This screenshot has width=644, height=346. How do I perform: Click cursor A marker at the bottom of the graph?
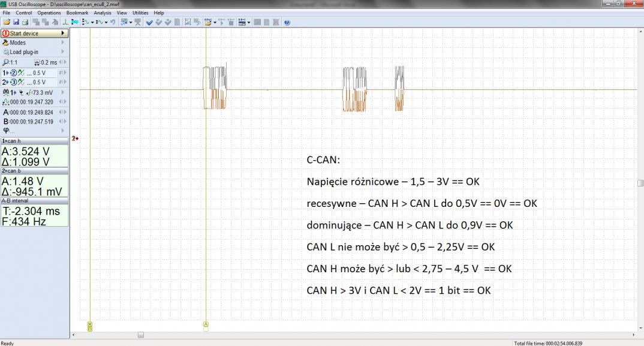206,324
